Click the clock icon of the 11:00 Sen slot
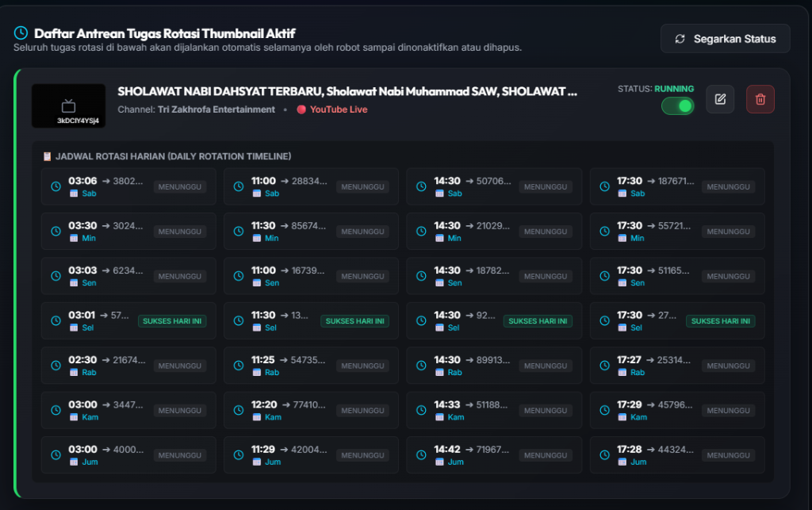The height and width of the screenshot is (510, 812). pos(238,276)
